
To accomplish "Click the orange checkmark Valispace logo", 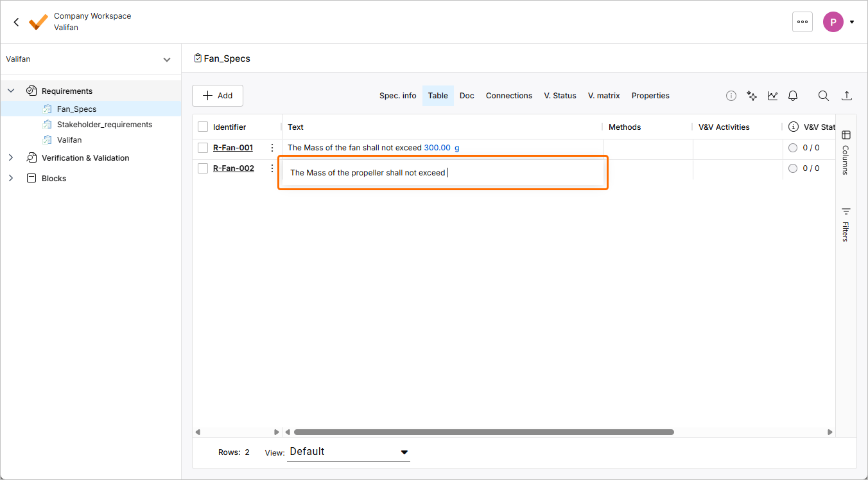I will click(x=39, y=22).
